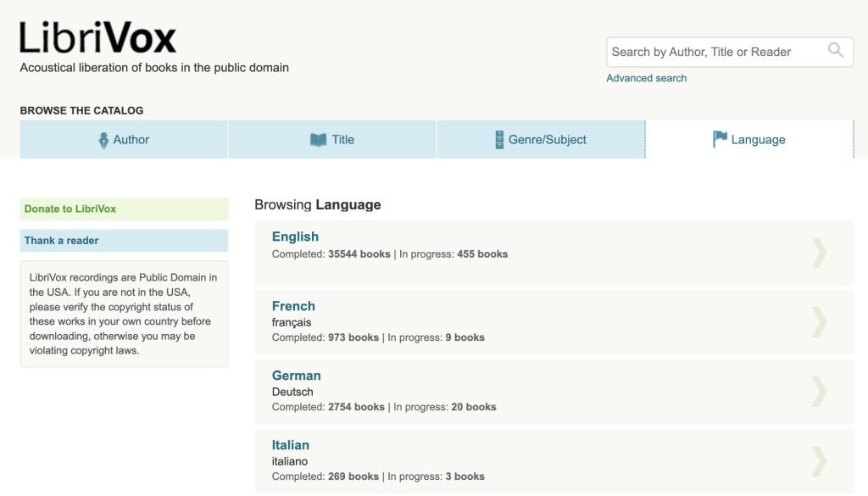Image resolution: width=868 pixels, height=496 pixels.
Task: Expand the French row chevron
Action: tap(820, 322)
